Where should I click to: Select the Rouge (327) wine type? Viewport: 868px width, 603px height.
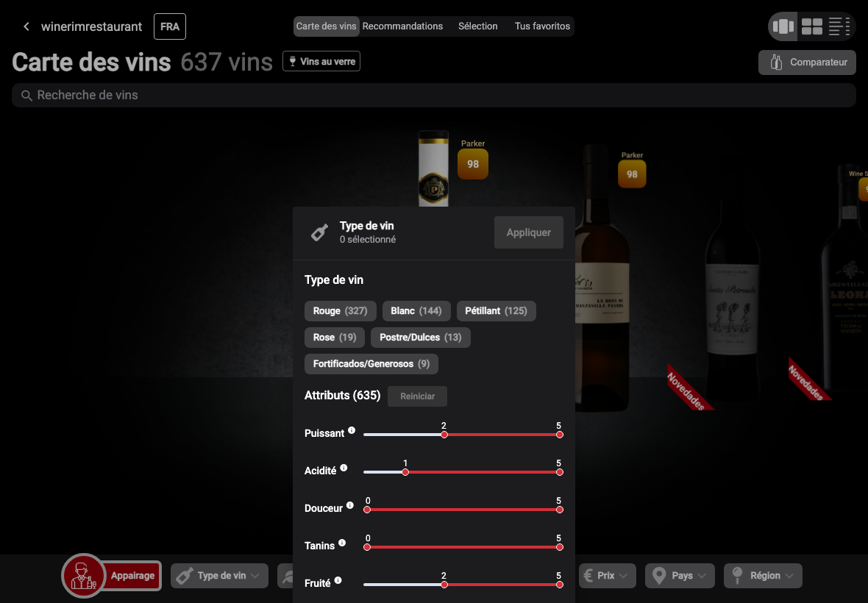(x=340, y=311)
